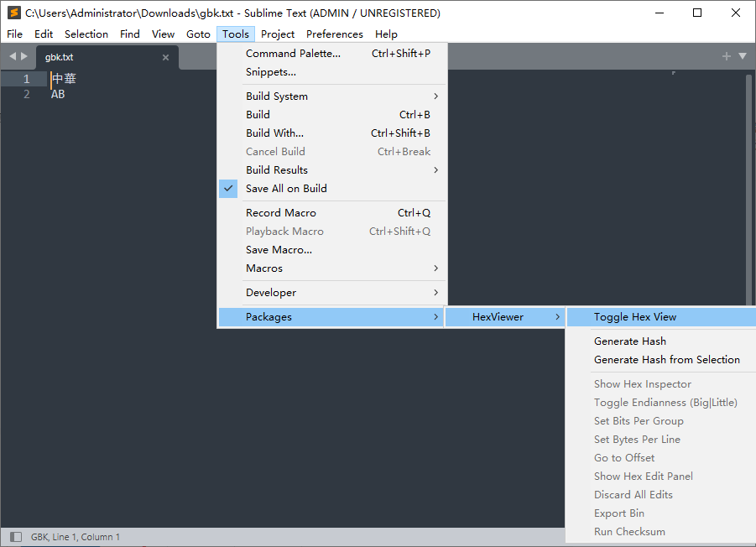The width and height of the screenshot is (756, 547).
Task: Click line number 1 in gutter
Action: point(27,79)
